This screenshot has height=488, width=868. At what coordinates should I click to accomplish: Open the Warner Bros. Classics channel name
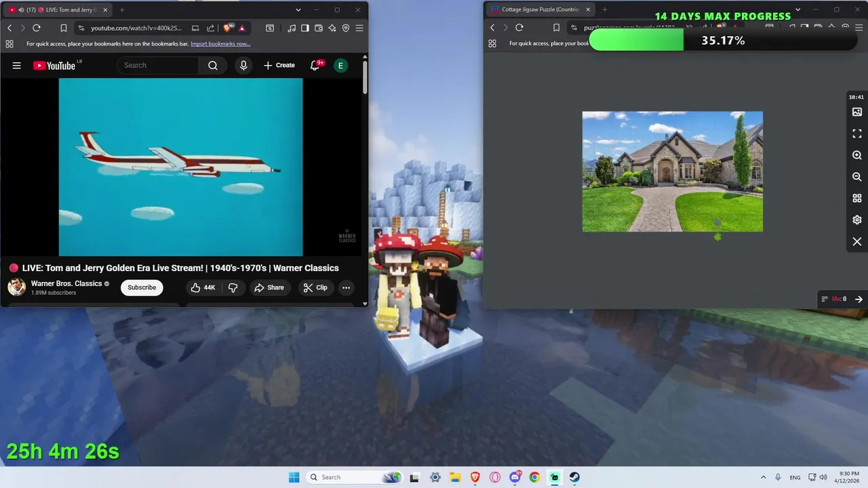pos(66,283)
